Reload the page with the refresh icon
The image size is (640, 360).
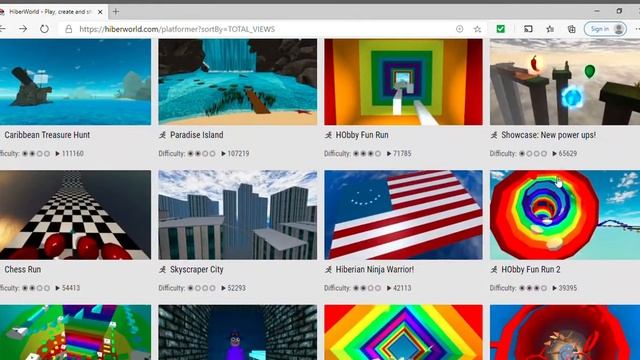44,29
